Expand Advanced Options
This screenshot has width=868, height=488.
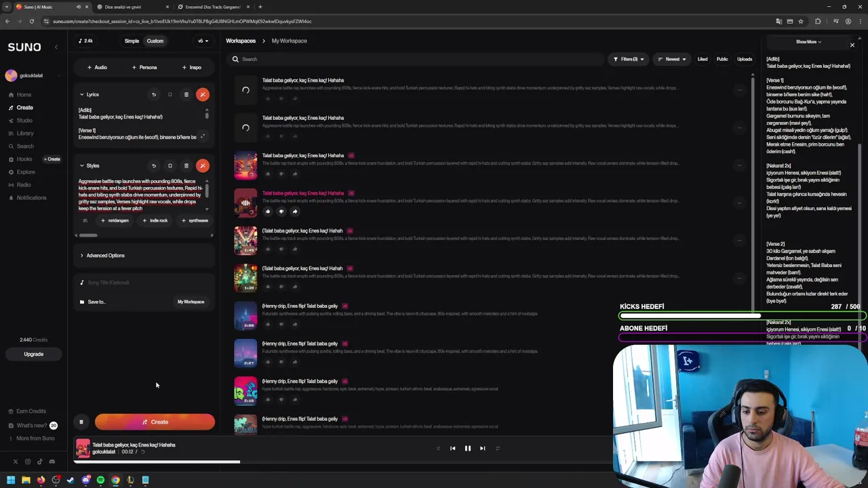[x=102, y=256]
